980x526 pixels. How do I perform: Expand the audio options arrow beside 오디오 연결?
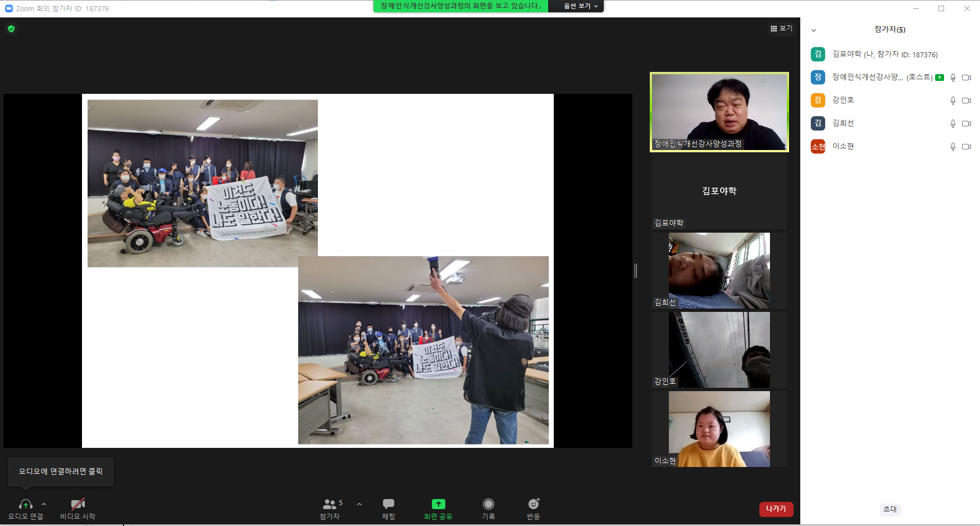click(44, 504)
